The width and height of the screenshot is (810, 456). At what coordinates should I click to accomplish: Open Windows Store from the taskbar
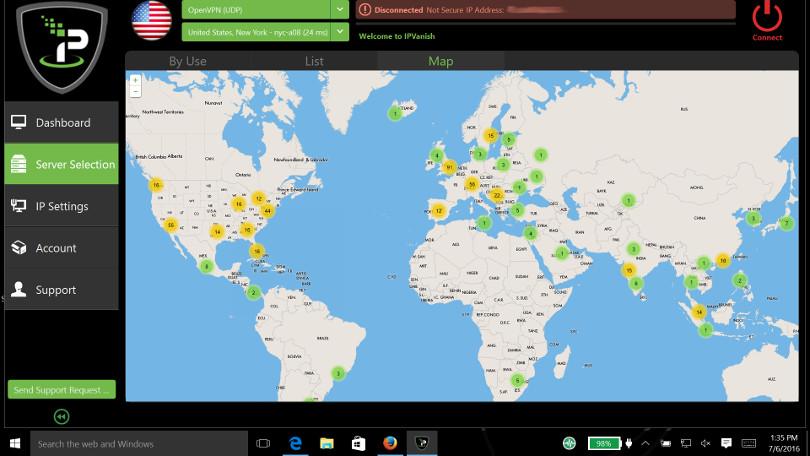pyautogui.click(x=358, y=443)
